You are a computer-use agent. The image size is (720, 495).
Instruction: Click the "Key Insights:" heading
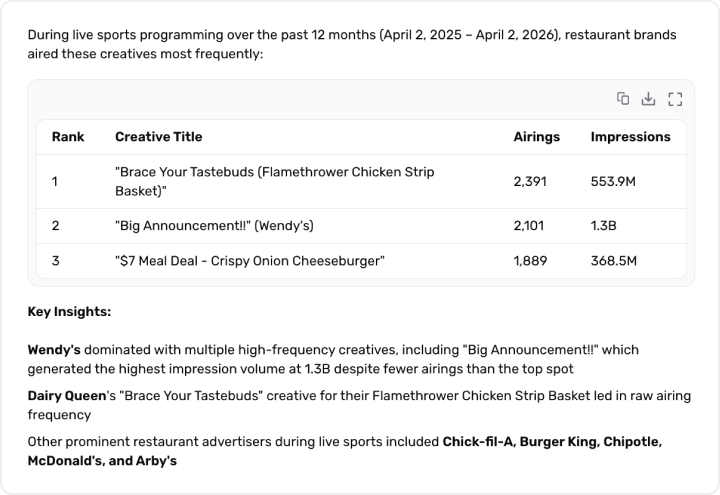69,312
